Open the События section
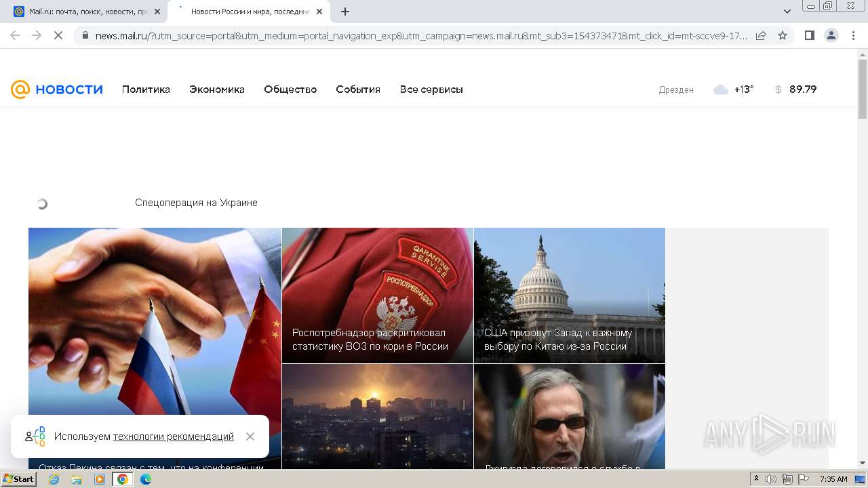Viewport: 868px width, 488px height. [x=358, y=89]
